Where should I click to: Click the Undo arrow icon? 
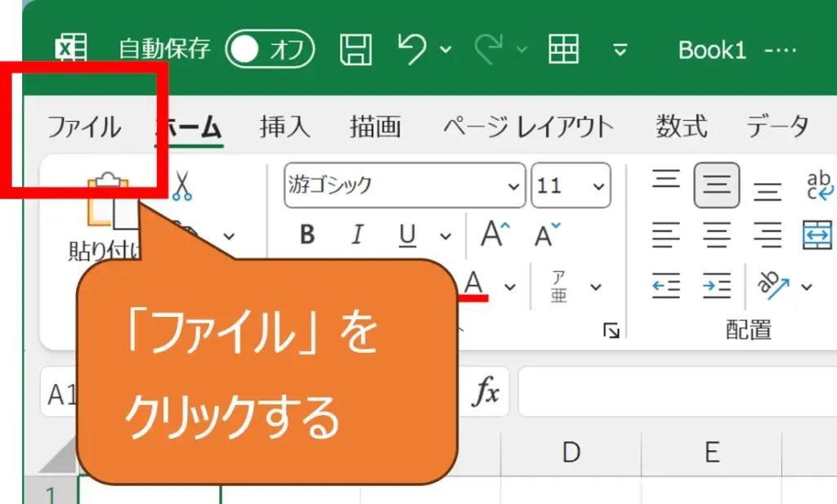point(413,50)
